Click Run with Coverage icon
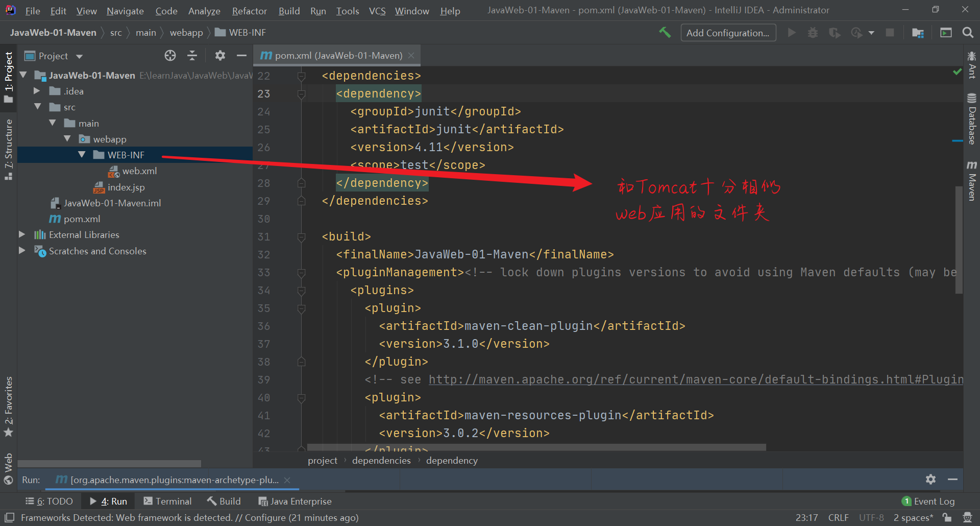Viewport: 980px width, 526px height. 835,33
